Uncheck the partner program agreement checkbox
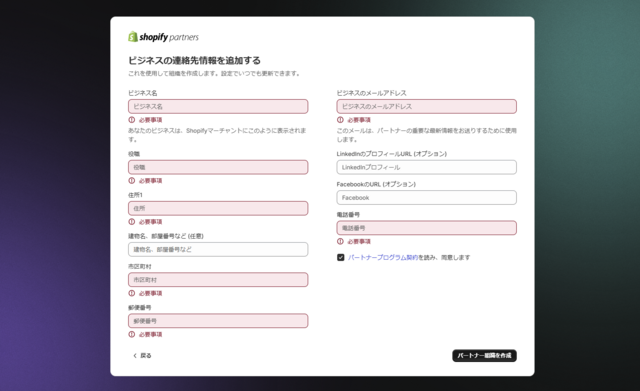This screenshot has width=640, height=391. pos(340,257)
